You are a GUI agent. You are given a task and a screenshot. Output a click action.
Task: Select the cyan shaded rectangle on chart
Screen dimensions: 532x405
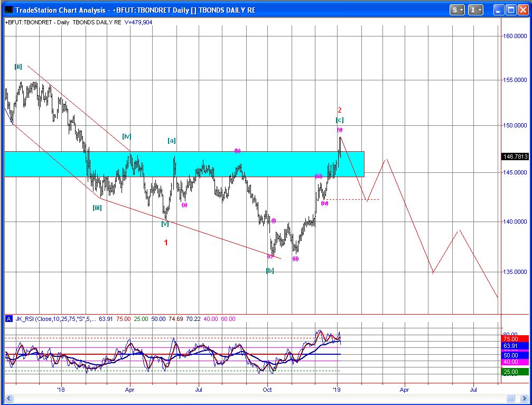click(184, 164)
